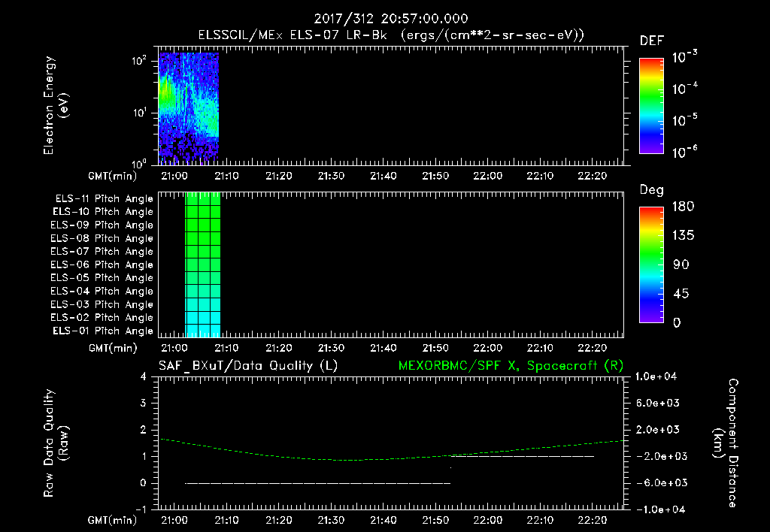Click the 10^-3 label on DEF scale

(684, 57)
